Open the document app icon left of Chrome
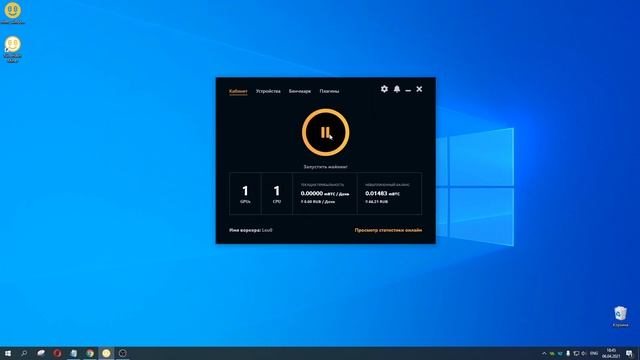The image size is (640, 360). (73, 353)
